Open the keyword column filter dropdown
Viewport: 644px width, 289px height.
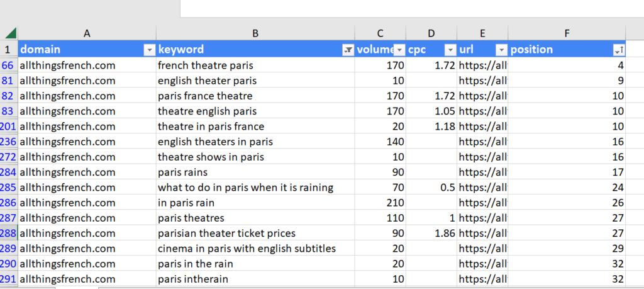(x=348, y=50)
